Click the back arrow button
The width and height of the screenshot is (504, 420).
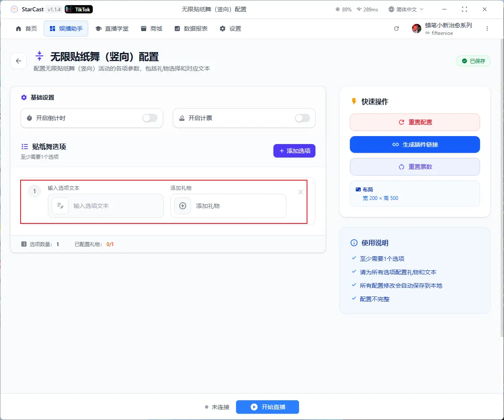(x=18, y=61)
